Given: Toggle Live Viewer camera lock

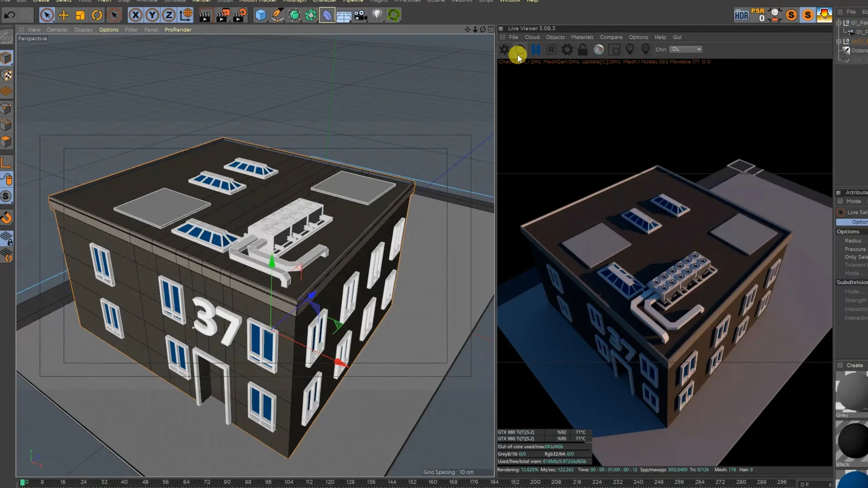Looking at the screenshot, I should tap(583, 50).
